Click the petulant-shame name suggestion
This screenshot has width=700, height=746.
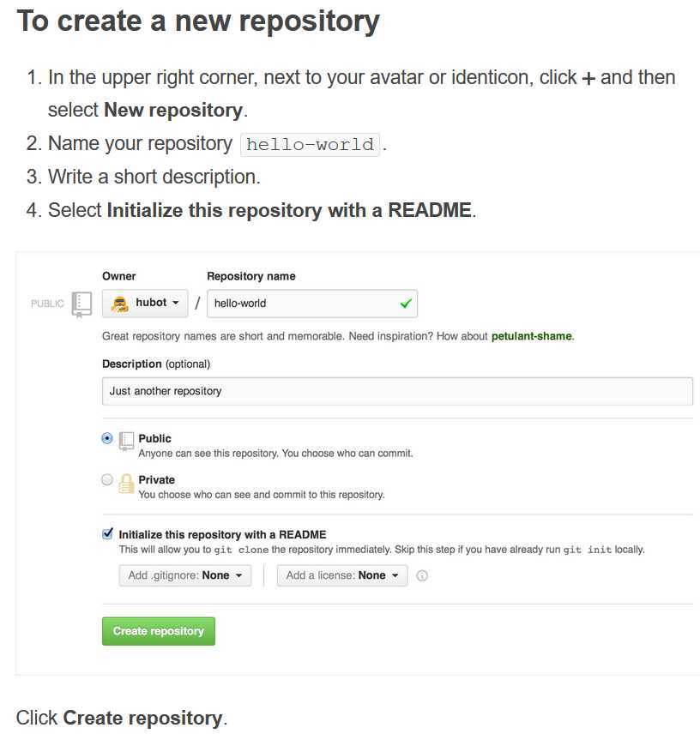(532, 336)
